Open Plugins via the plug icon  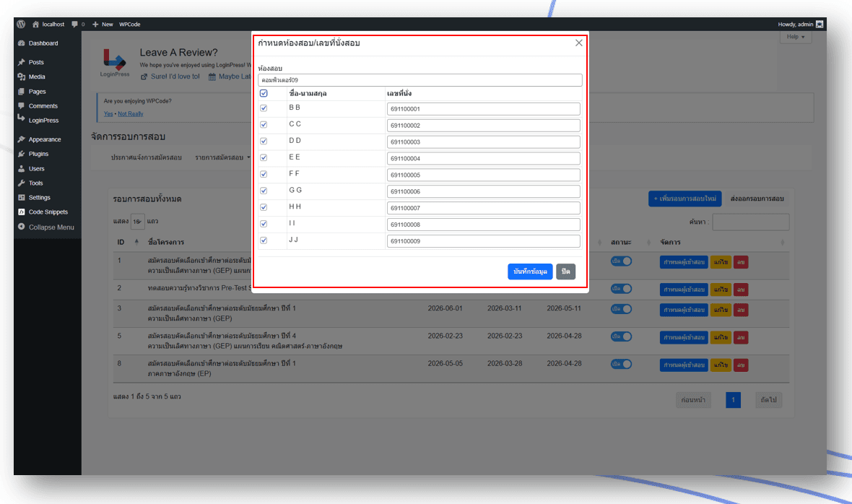point(21,154)
